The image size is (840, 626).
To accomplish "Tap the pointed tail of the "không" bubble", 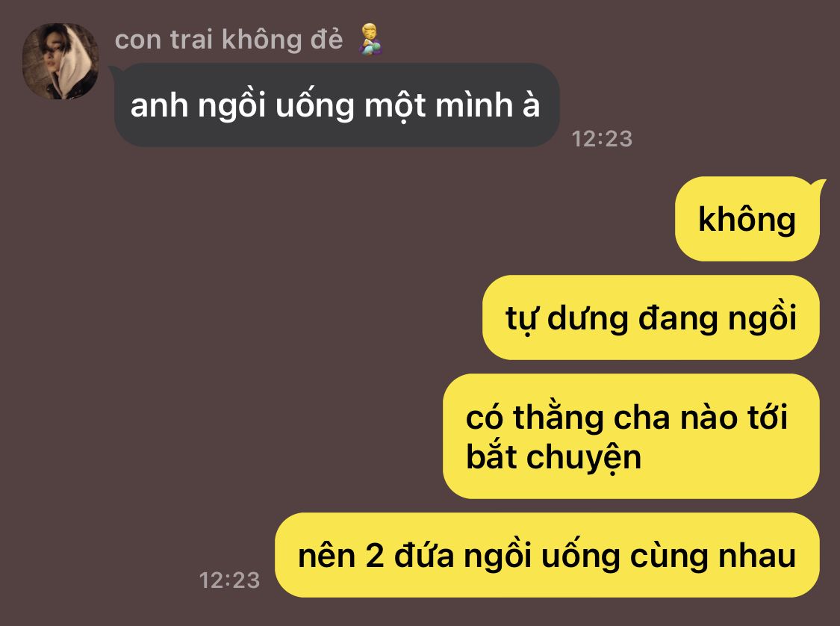I will coord(818,186).
